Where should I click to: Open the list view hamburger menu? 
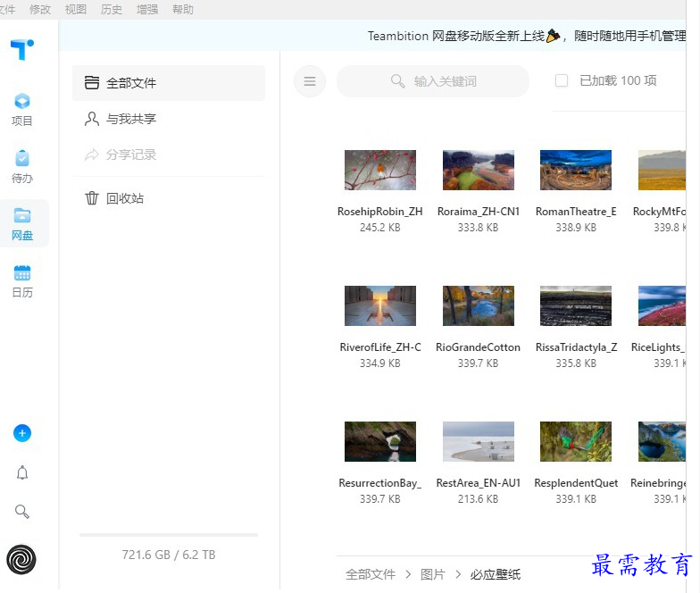[310, 81]
